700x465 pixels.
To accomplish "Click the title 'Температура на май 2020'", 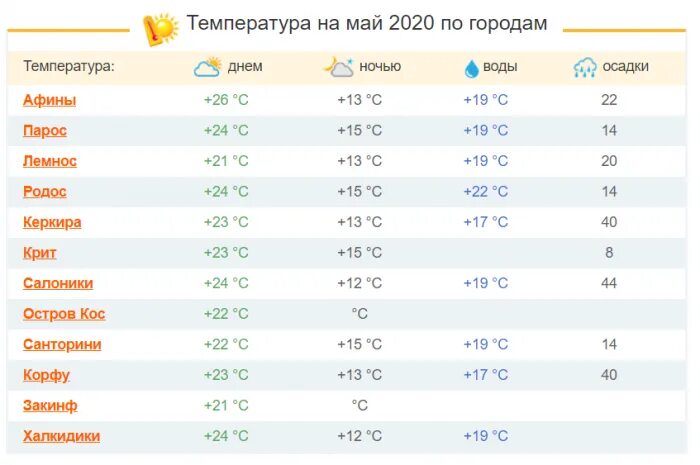I will pyautogui.click(x=367, y=23).
